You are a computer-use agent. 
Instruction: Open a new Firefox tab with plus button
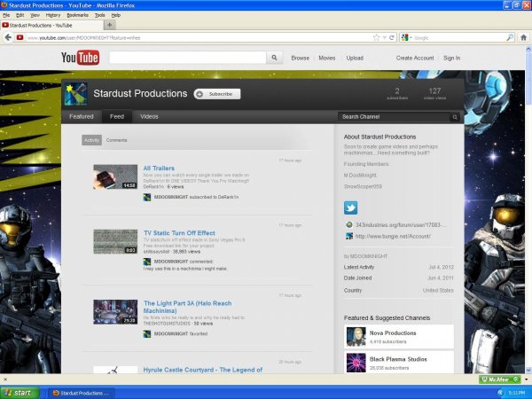click(110, 26)
